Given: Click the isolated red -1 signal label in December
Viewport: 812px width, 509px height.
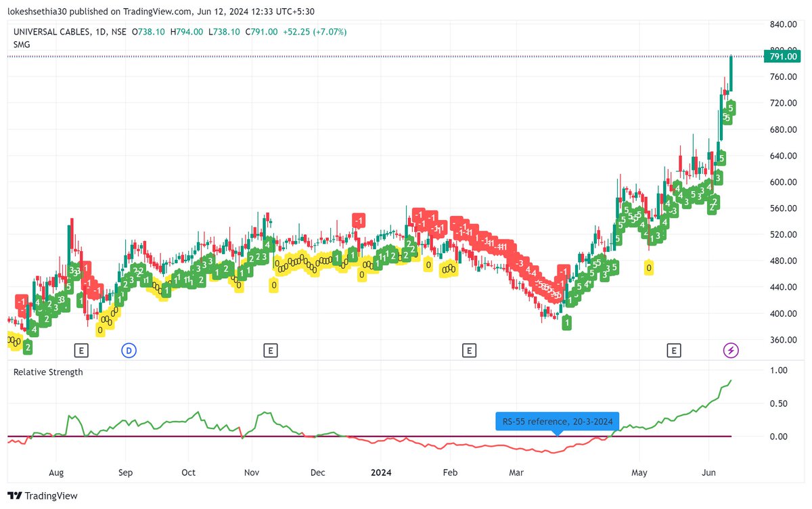Looking at the screenshot, I should click(359, 221).
